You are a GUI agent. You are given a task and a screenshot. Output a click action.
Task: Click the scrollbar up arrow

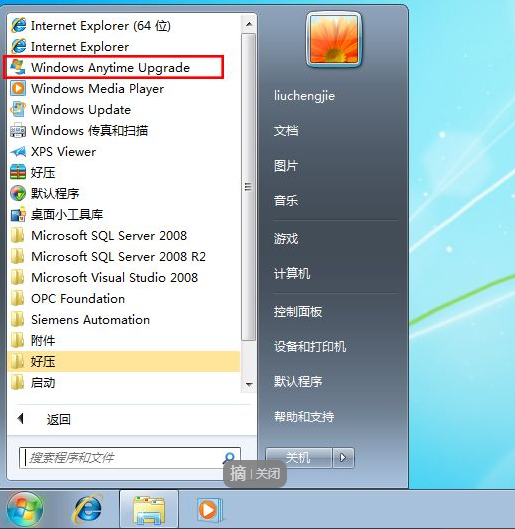click(249, 24)
